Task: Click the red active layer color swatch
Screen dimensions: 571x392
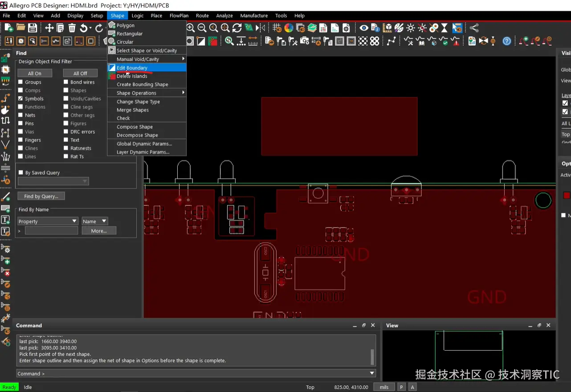Action: 567,195
